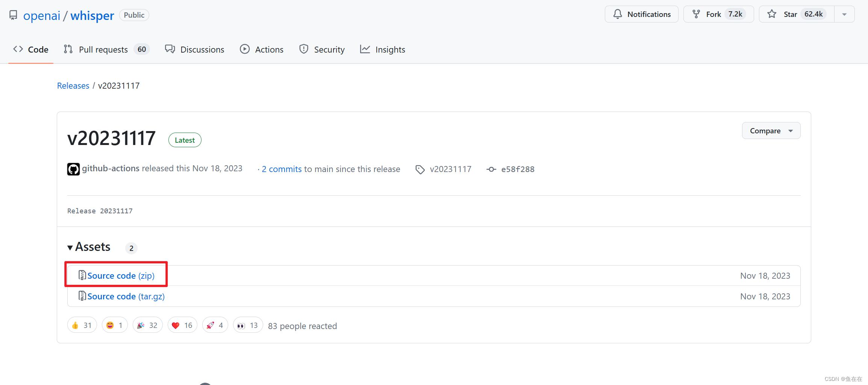Click the zip file archive icon
The width and height of the screenshot is (868, 385).
tap(82, 275)
